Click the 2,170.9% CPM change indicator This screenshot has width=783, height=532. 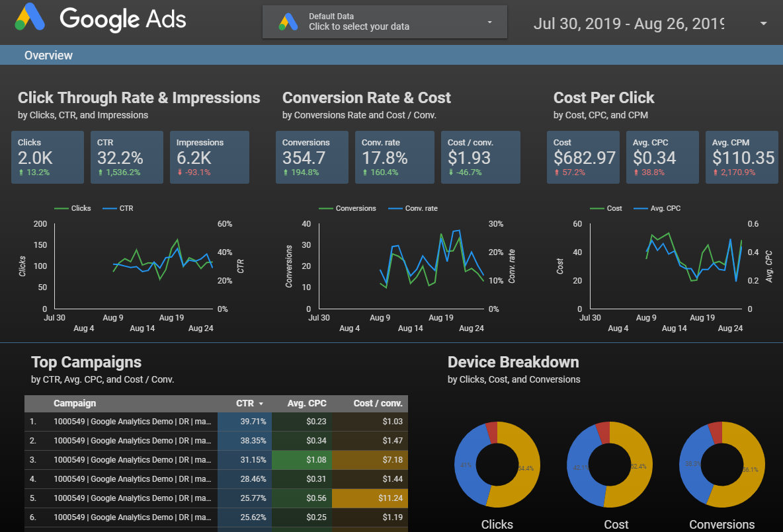tap(734, 172)
